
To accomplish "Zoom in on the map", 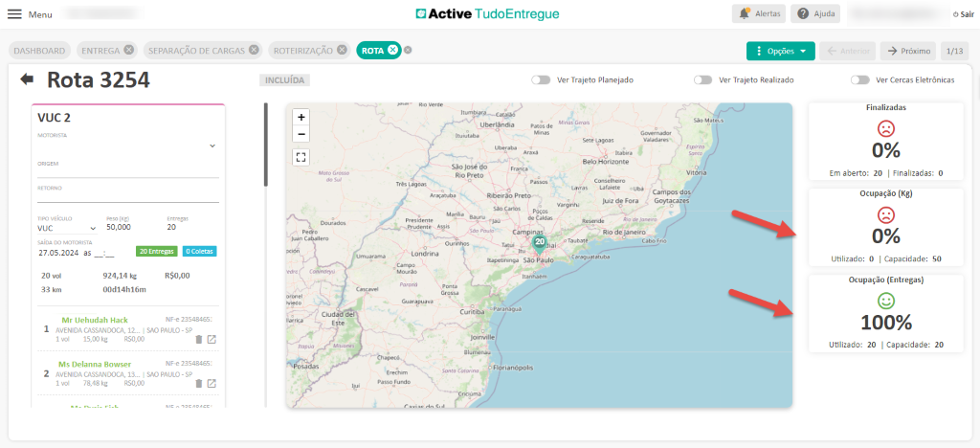I will click(x=301, y=117).
